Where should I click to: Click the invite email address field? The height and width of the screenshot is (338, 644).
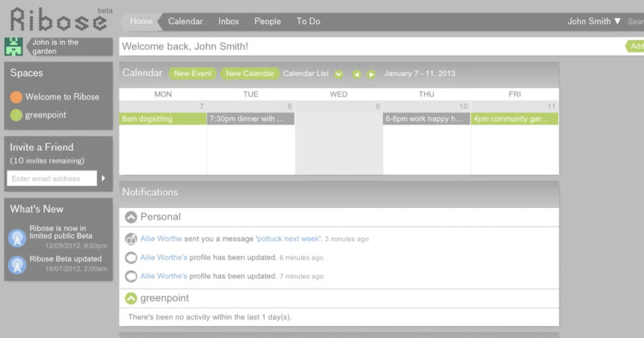coord(52,178)
